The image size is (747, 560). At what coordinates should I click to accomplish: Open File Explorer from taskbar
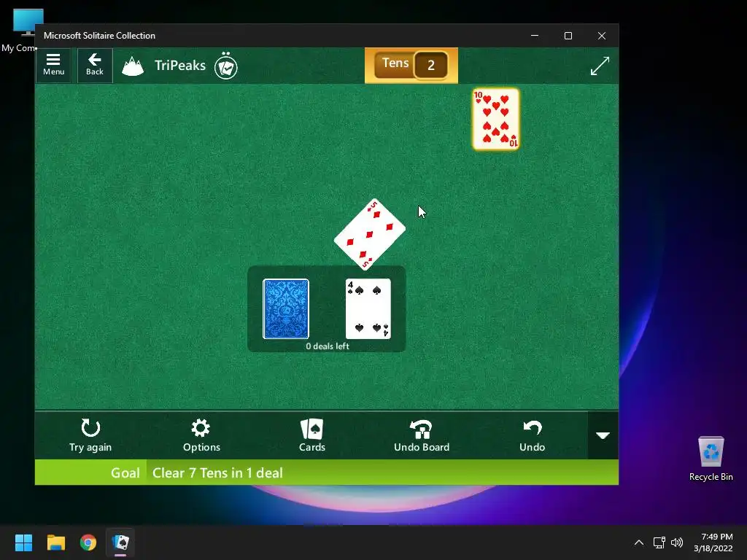[x=55, y=542]
